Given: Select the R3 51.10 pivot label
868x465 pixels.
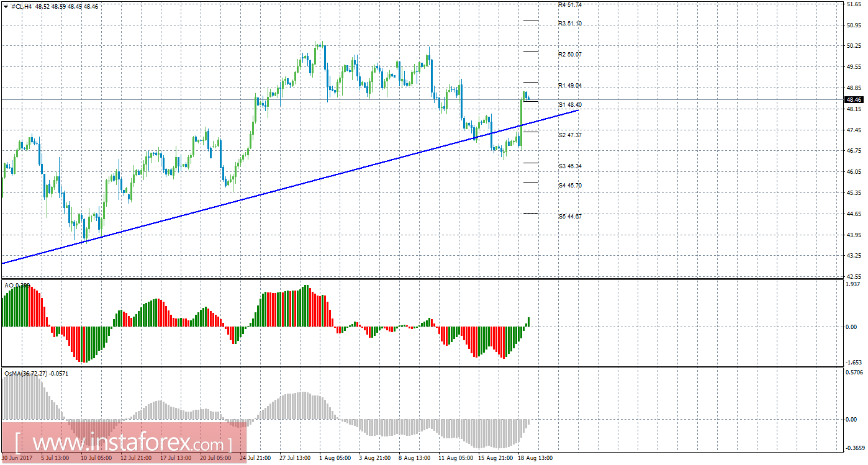Looking at the screenshot, I should point(569,24).
